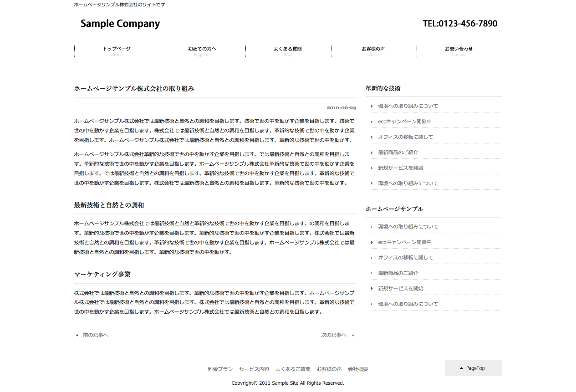Open オフィスの移転に関して under ホームページサンプル section
Viewport: 576px width, 392px height.
coord(405,258)
